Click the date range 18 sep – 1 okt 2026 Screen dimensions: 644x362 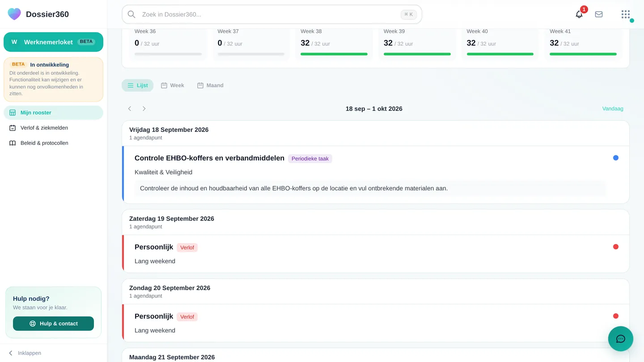(374, 109)
